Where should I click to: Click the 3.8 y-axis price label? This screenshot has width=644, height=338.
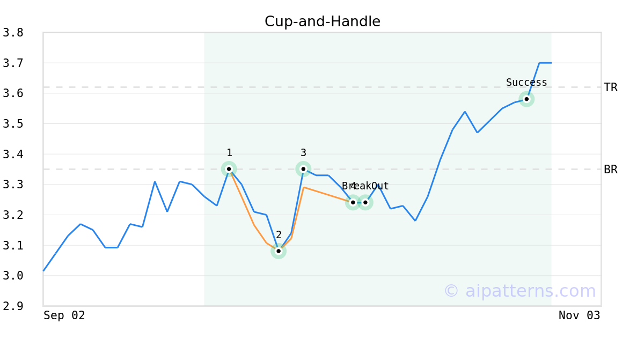[13, 33]
